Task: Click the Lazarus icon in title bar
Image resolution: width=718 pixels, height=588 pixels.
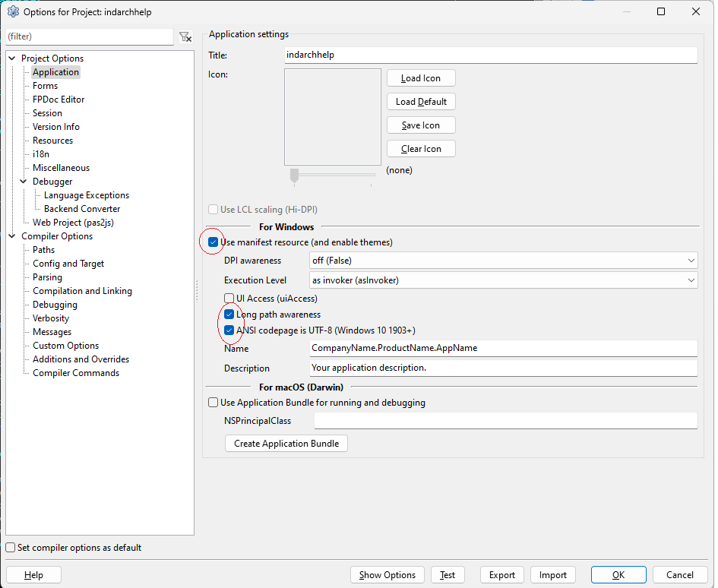Action: coord(12,11)
